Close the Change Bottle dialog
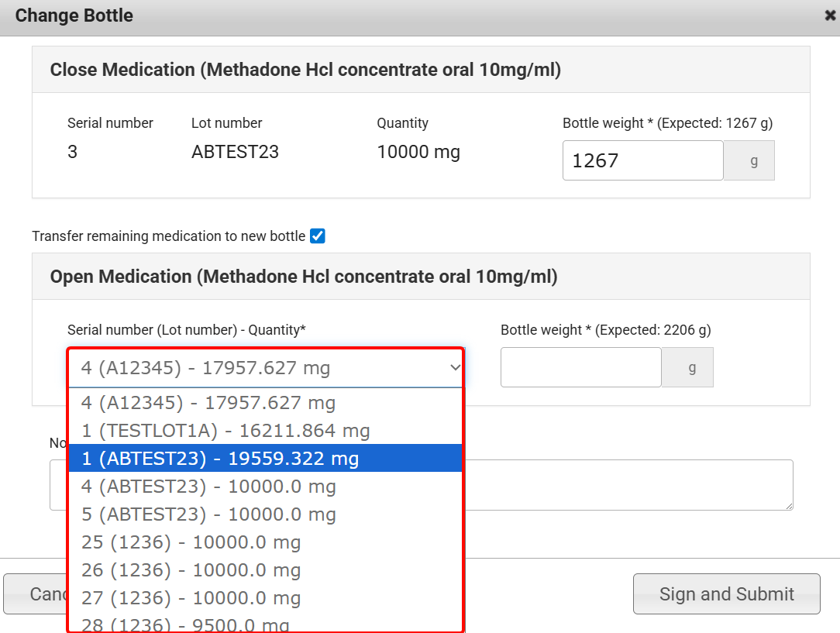 [x=830, y=15]
